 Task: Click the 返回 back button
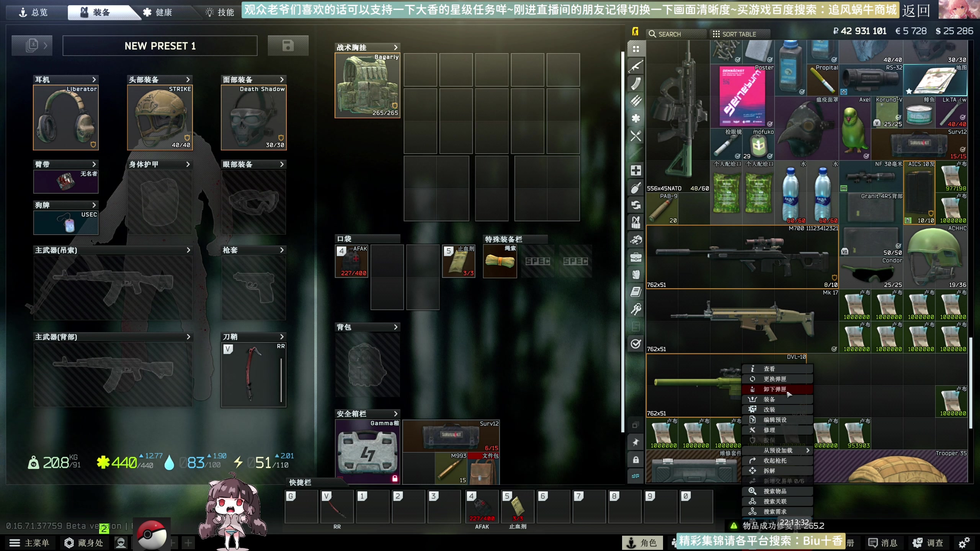pyautogui.click(x=916, y=10)
